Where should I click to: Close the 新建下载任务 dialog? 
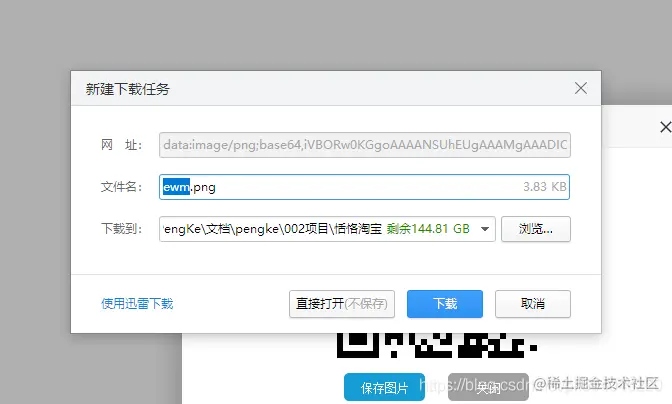pyautogui.click(x=581, y=88)
